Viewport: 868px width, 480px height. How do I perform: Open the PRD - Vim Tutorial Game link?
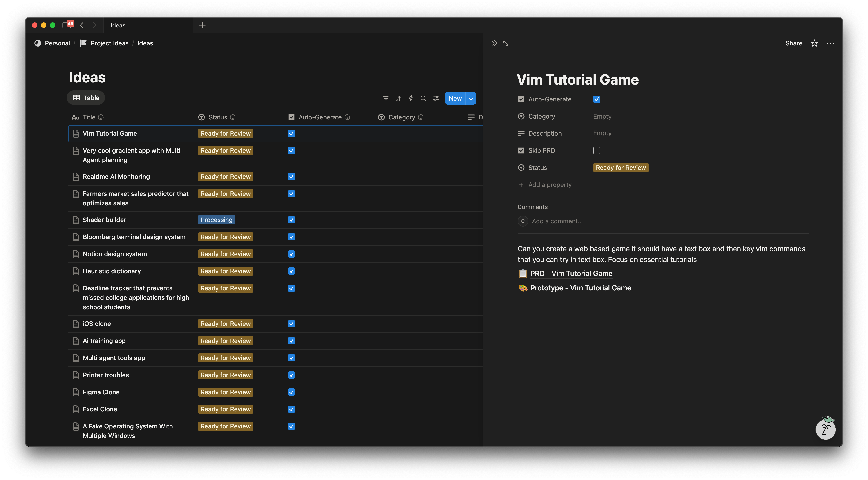(x=571, y=273)
